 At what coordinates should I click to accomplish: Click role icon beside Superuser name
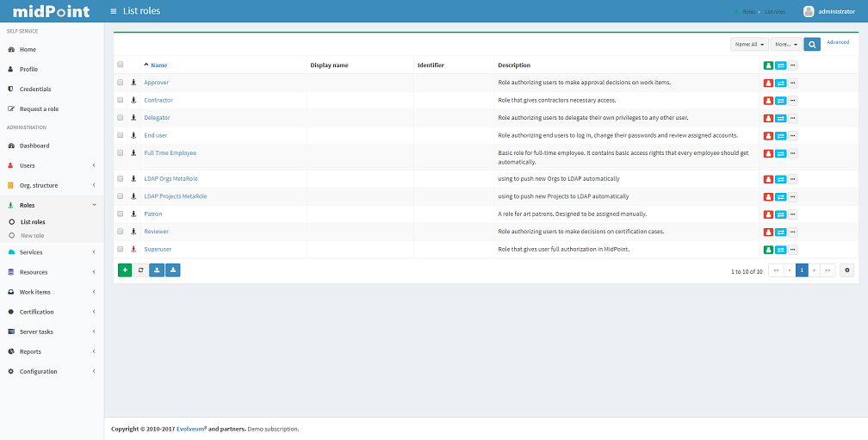(x=133, y=249)
